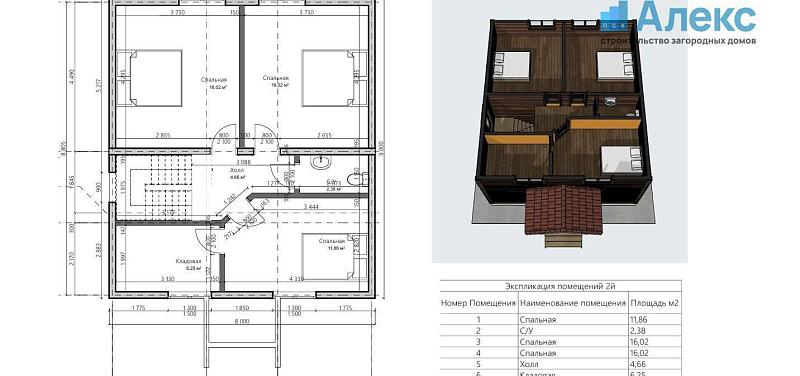
Task: Click the sink symbol in the bathroom
Action: point(322,163)
